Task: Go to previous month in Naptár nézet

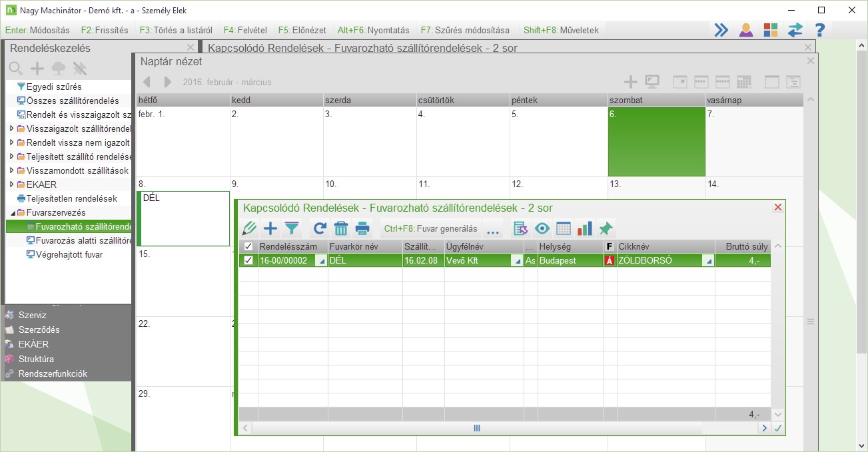Action: [x=147, y=82]
